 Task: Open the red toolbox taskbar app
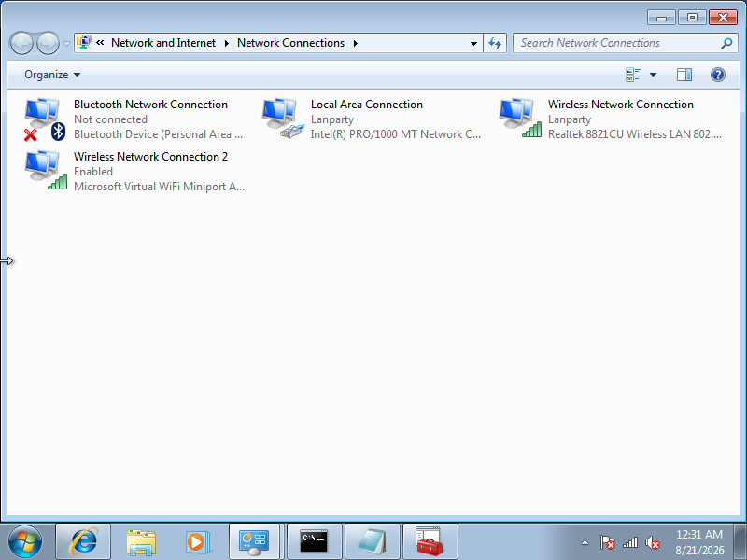click(x=430, y=542)
